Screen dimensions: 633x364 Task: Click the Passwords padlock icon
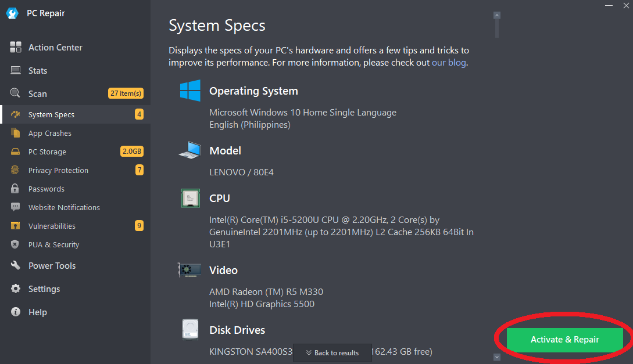[15, 189]
